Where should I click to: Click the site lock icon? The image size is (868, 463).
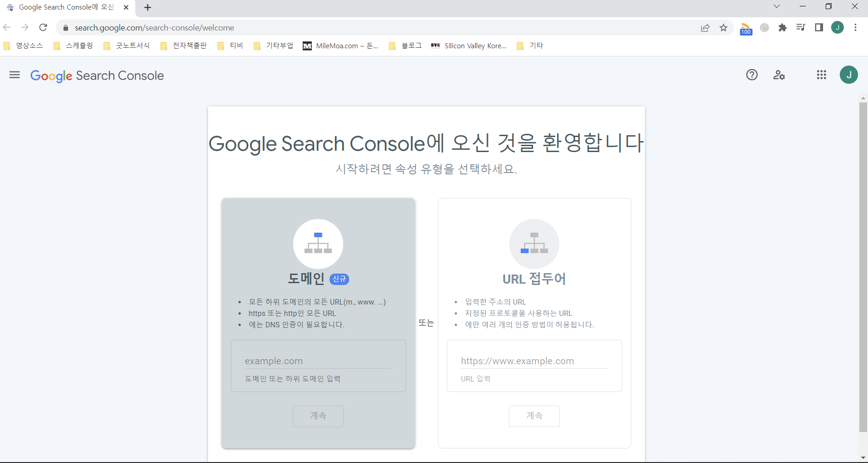[x=66, y=28]
